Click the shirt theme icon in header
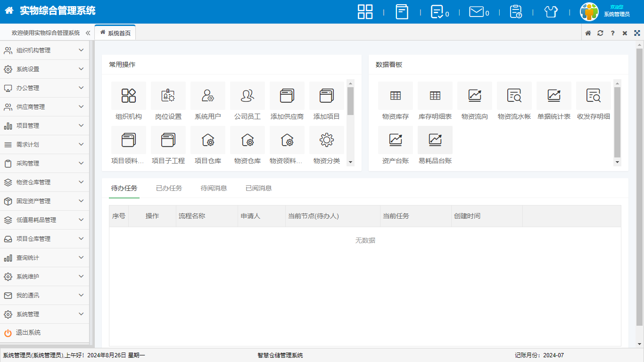The width and height of the screenshot is (644, 362). [551, 12]
